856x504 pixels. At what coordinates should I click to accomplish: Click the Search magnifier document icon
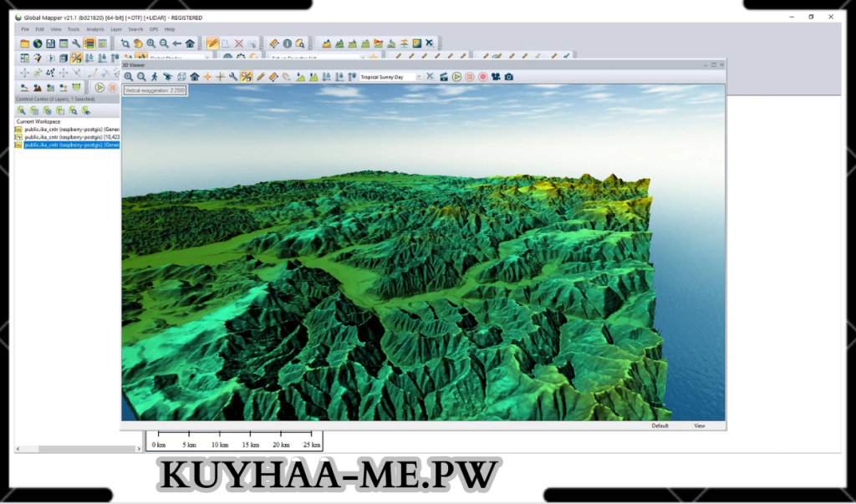[x=300, y=43]
